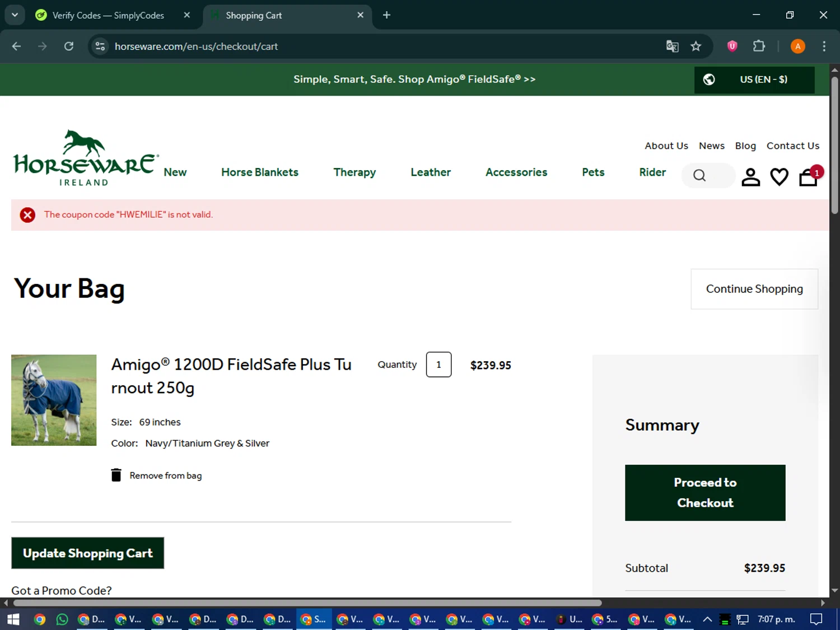Open a new browser tab with plus
The image size is (840, 630).
[x=386, y=15]
